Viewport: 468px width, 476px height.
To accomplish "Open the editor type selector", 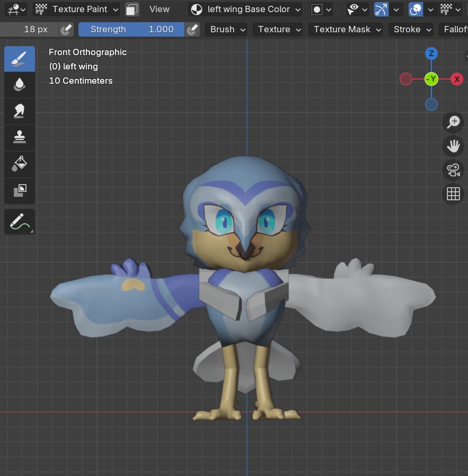I will (16, 10).
